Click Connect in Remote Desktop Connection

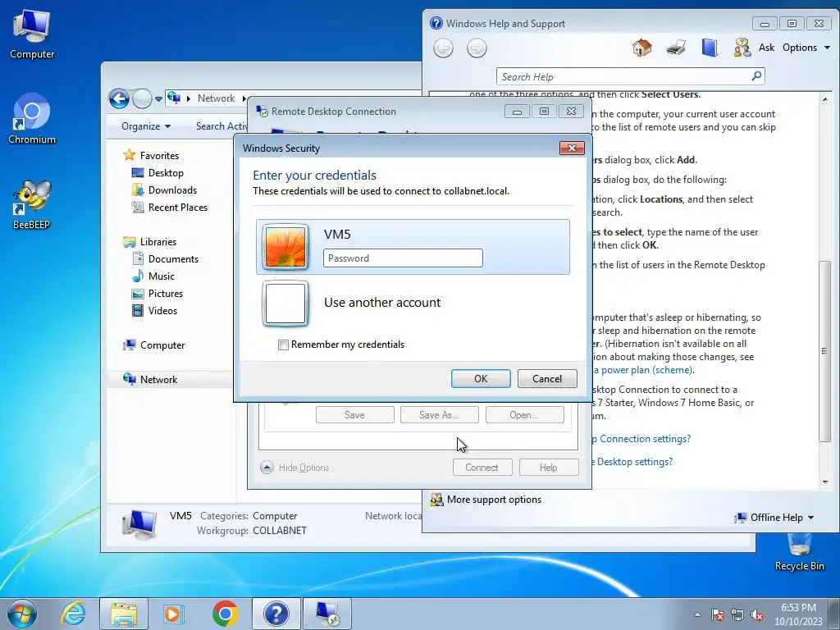click(482, 468)
